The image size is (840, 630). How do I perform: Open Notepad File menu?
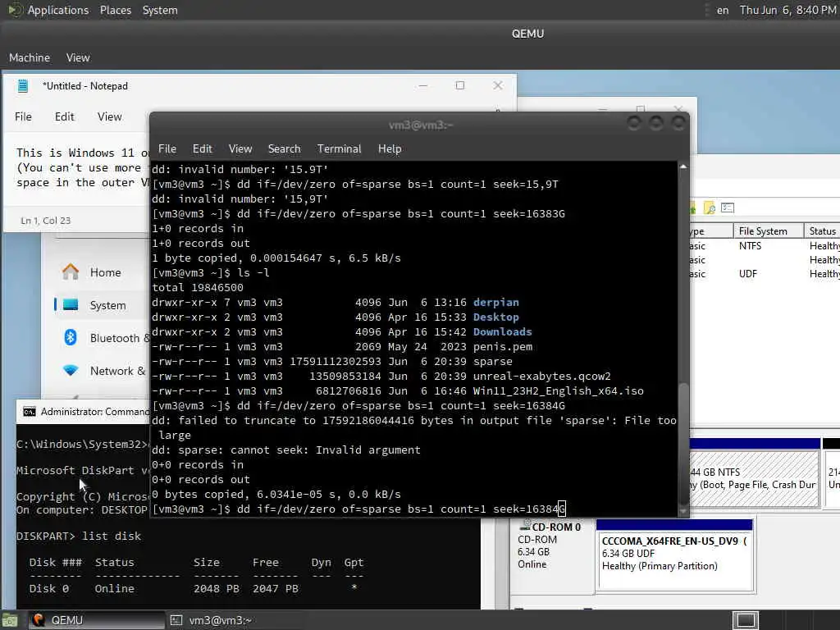[23, 116]
